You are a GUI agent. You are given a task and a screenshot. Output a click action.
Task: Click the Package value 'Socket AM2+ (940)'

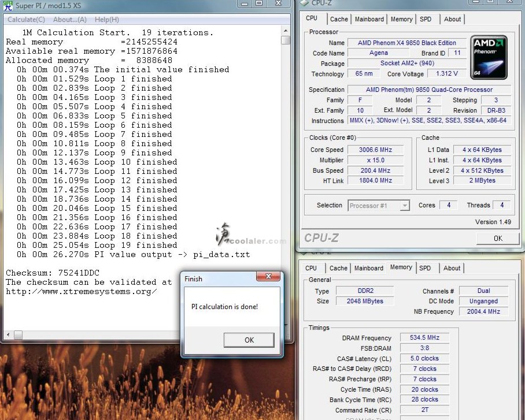407,63
